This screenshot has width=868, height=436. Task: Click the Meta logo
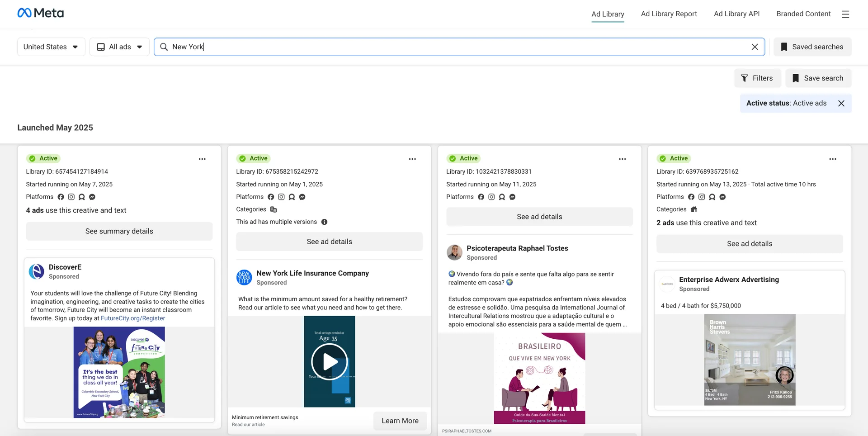41,13
